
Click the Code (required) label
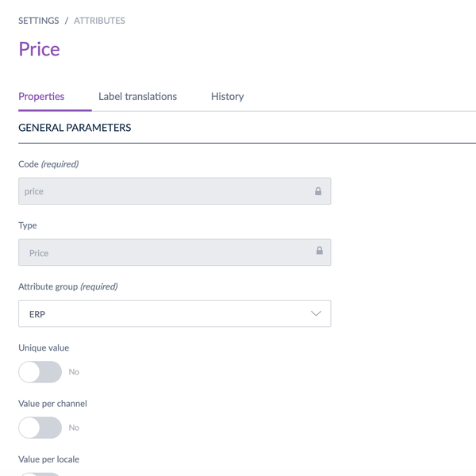(48, 164)
